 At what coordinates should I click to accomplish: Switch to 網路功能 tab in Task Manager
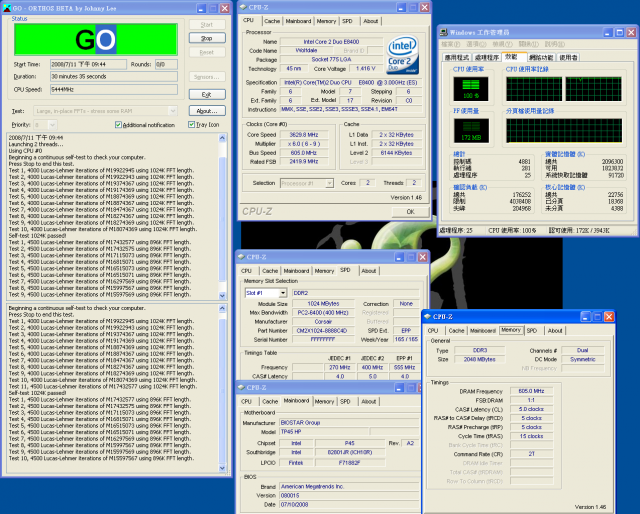[541, 58]
